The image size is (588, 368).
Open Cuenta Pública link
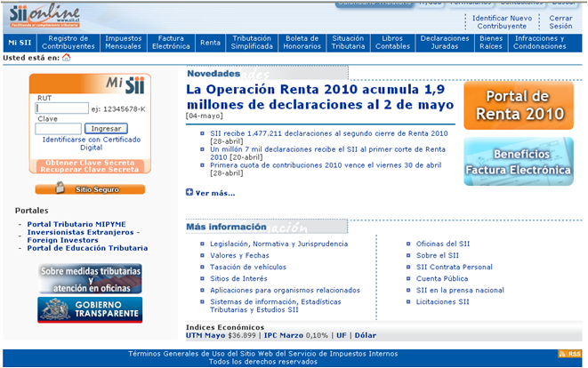click(442, 279)
